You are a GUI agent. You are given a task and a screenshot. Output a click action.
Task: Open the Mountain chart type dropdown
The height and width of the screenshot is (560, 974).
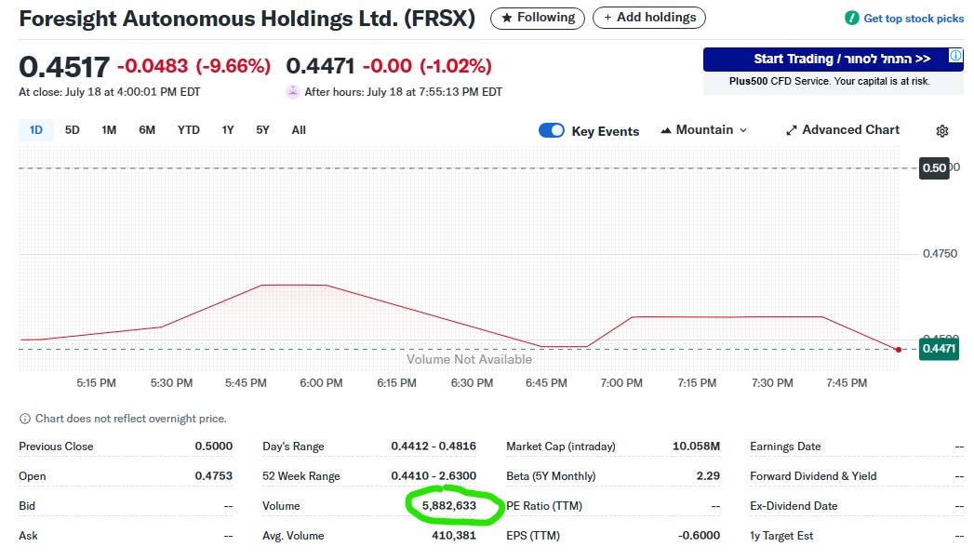pos(704,130)
